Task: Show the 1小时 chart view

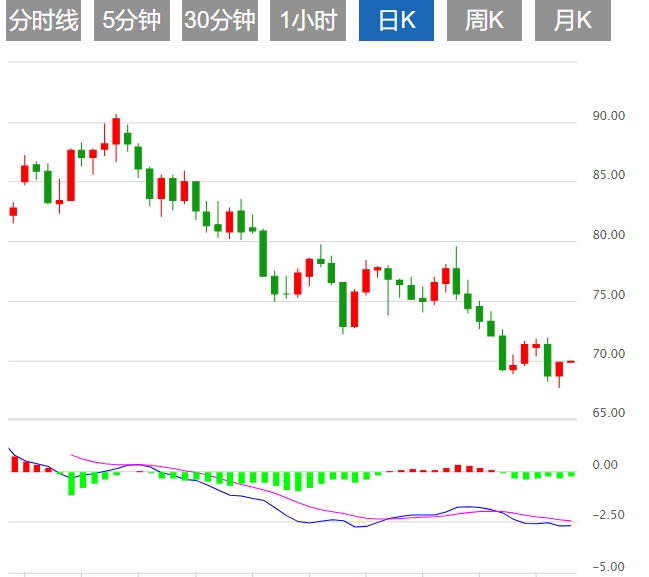Action: pyautogui.click(x=308, y=21)
